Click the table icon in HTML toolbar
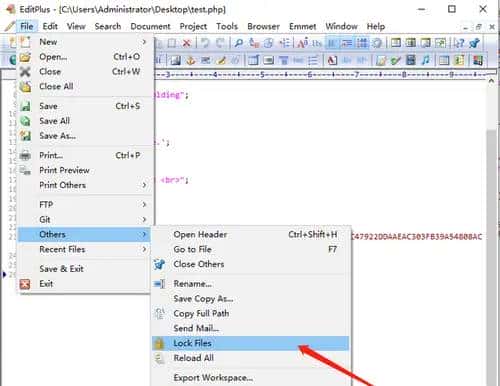Viewport: 500px width, 386px height. 254,60
